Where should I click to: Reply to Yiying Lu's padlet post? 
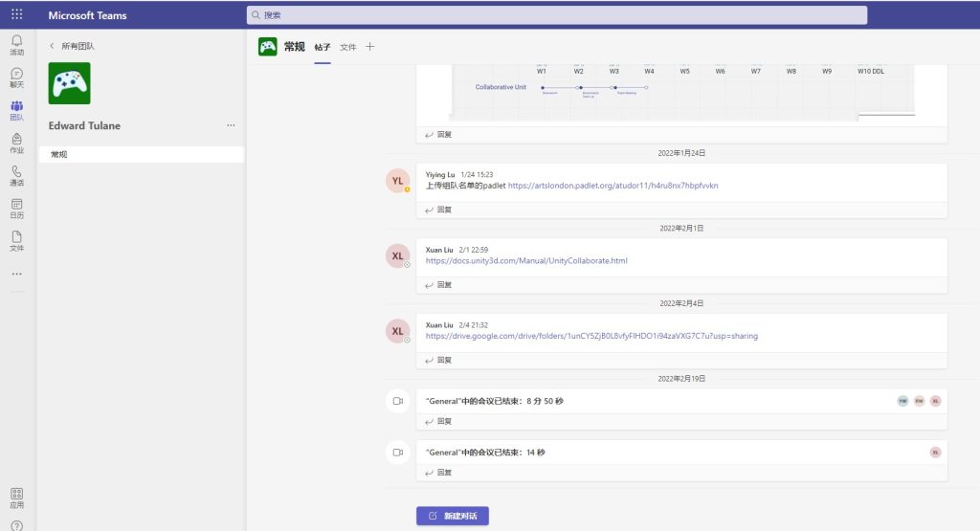pyautogui.click(x=438, y=210)
